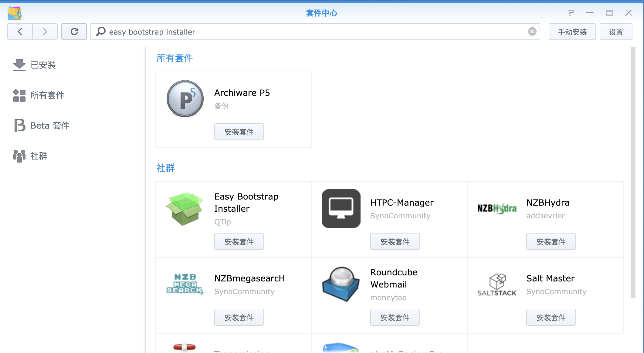Click the 套件中心 window title
The width and height of the screenshot is (644, 353).
pos(322,13)
